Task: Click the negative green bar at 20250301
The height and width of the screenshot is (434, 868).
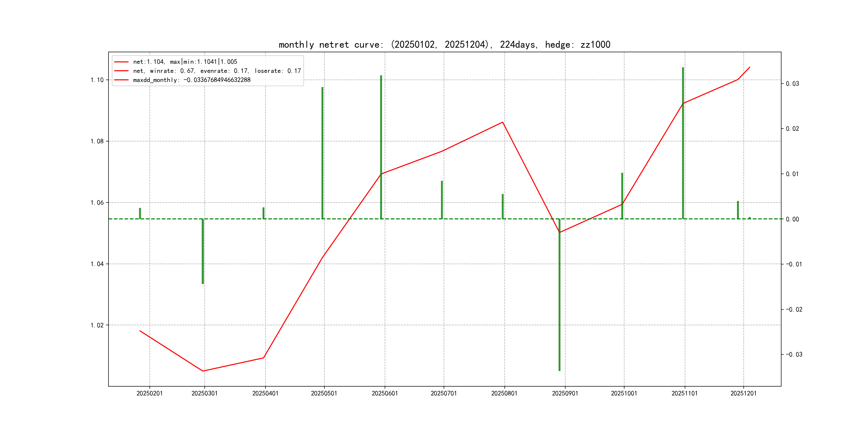Action: pyautogui.click(x=203, y=251)
